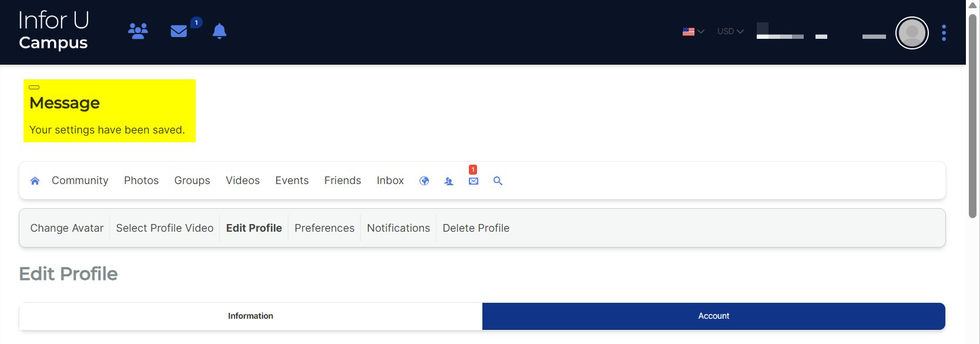
Task: Open the US flag language dropdown
Action: click(x=693, y=32)
